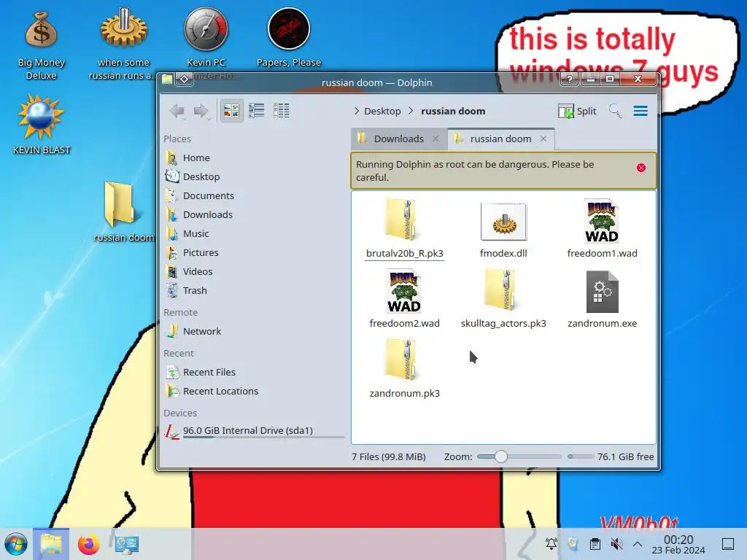Select the zandronum.pk3 archive icon
Screen dimensions: 747x560
click(x=402, y=360)
